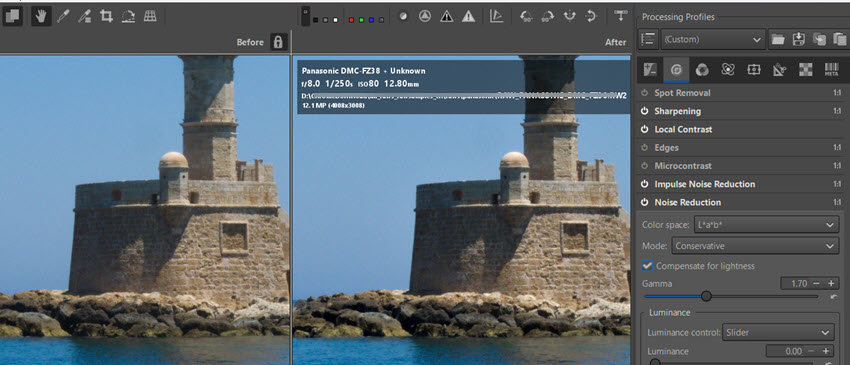Preview the green channel only
This screenshot has height=365, width=850.
click(362, 20)
